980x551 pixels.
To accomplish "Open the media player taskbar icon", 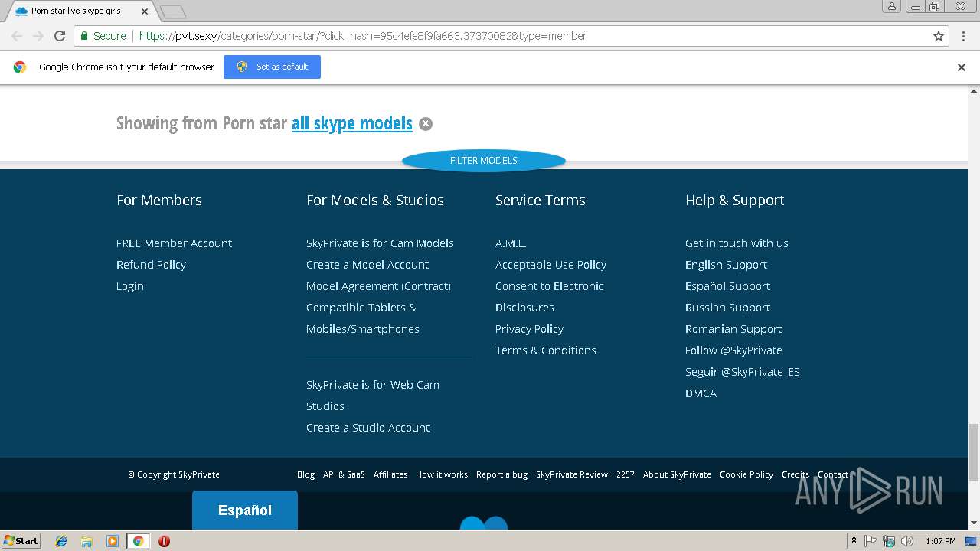I will click(113, 541).
